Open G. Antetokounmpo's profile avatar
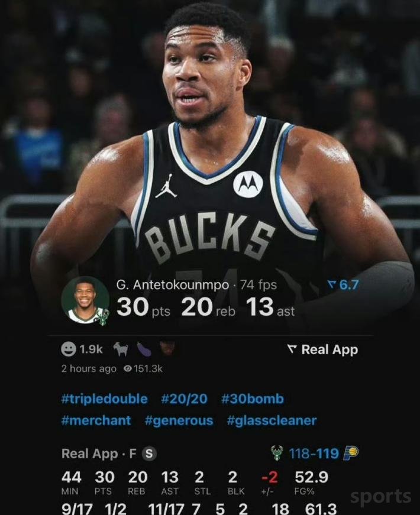Viewport: 420px width, 515px height. [x=85, y=301]
